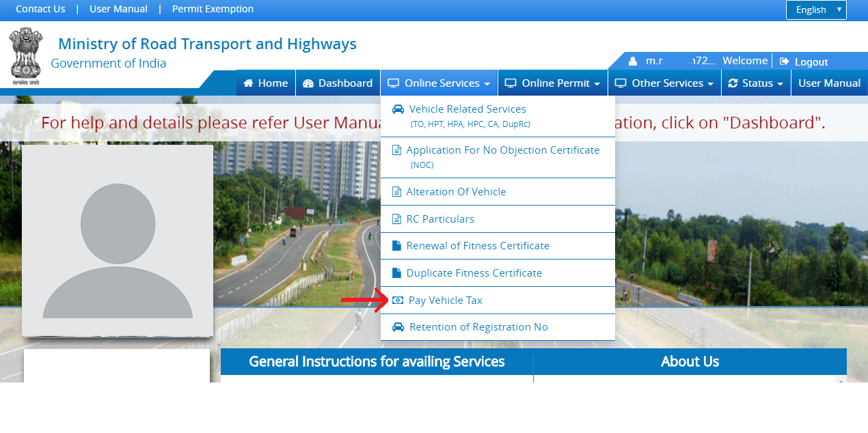Click the red help and details banner text

[x=433, y=123]
